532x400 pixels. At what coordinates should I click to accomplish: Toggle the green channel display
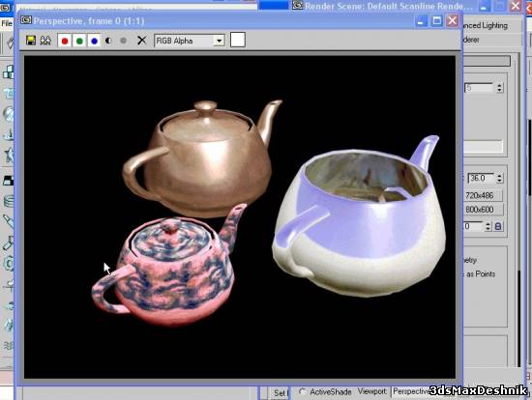79,41
